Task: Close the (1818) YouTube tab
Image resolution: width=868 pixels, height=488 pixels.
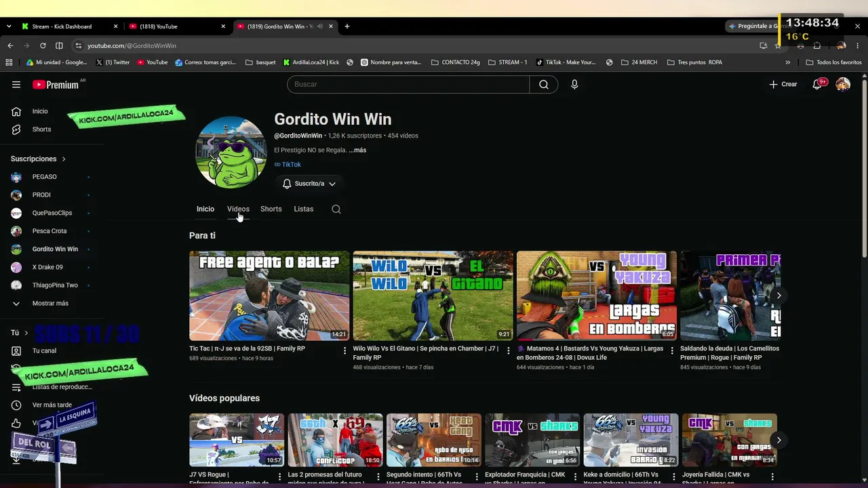Action: coord(223,26)
